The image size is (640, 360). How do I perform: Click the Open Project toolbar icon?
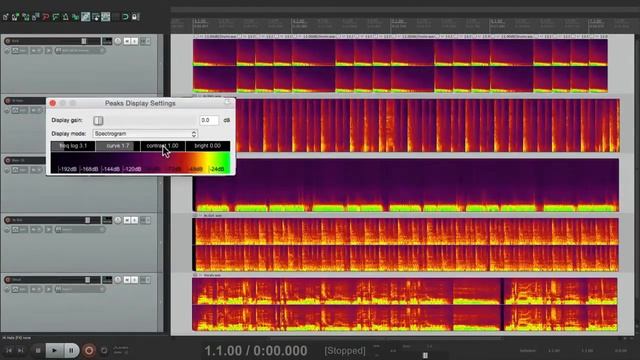[16, 17]
